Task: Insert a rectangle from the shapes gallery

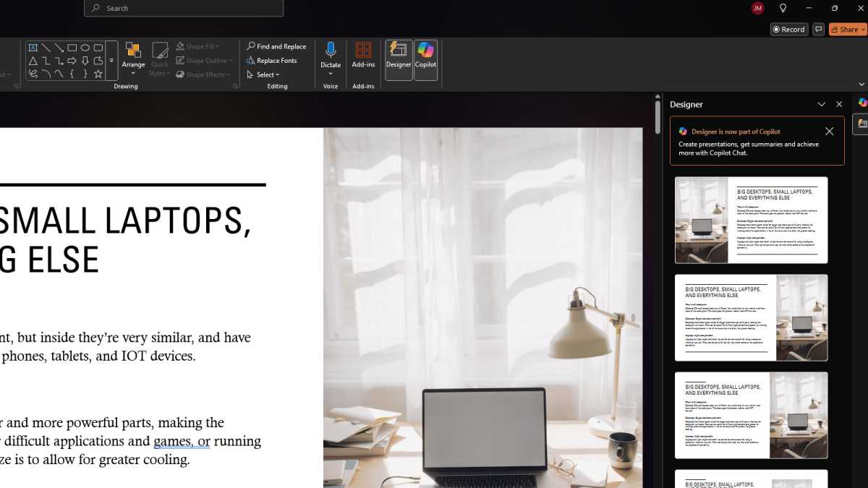Action: click(x=72, y=47)
